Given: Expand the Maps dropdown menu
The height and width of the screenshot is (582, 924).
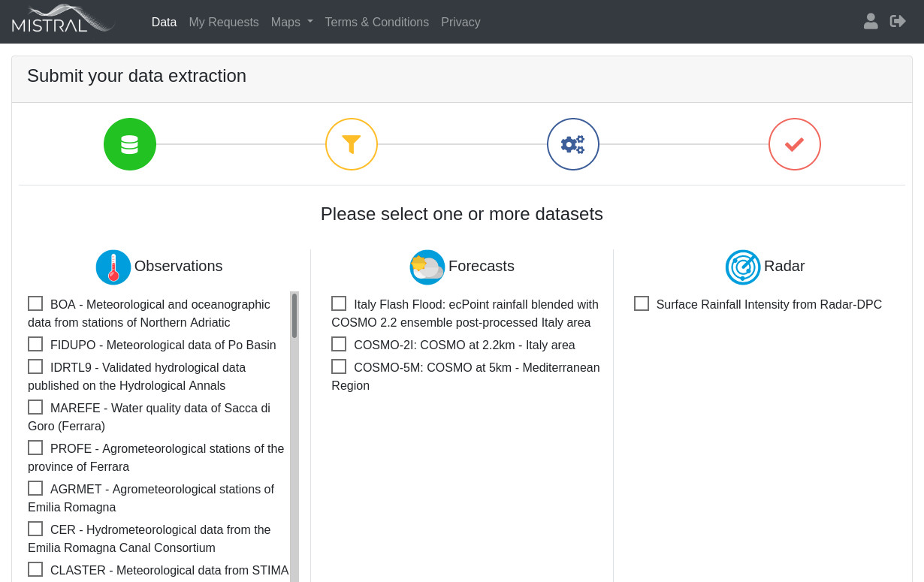Looking at the screenshot, I should [x=291, y=23].
